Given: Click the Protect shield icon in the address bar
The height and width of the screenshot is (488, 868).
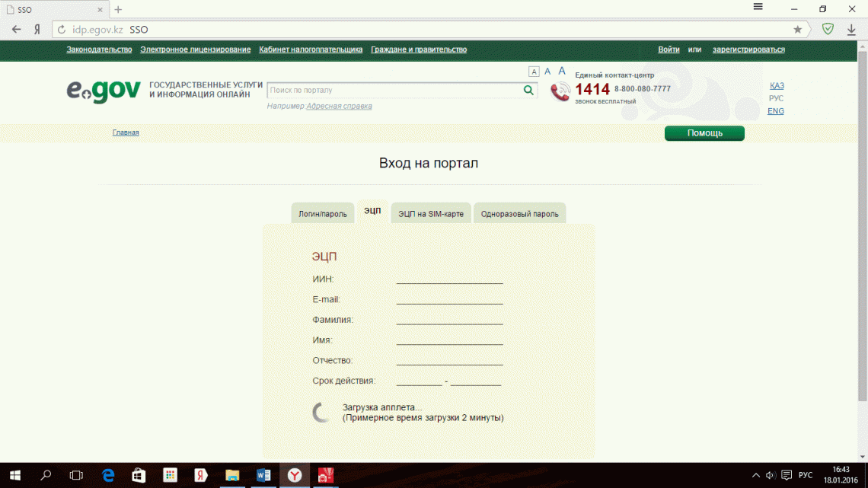Looking at the screenshot, I should (826, 30).
